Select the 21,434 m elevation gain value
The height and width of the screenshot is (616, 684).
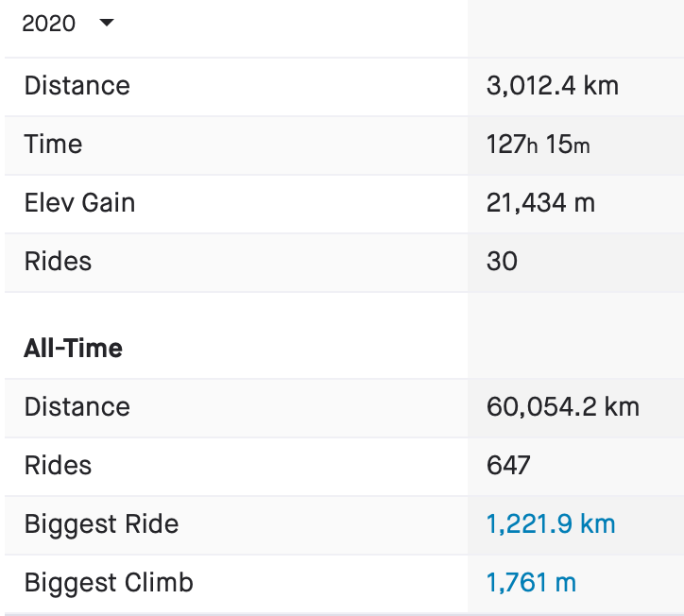[540, 203]
